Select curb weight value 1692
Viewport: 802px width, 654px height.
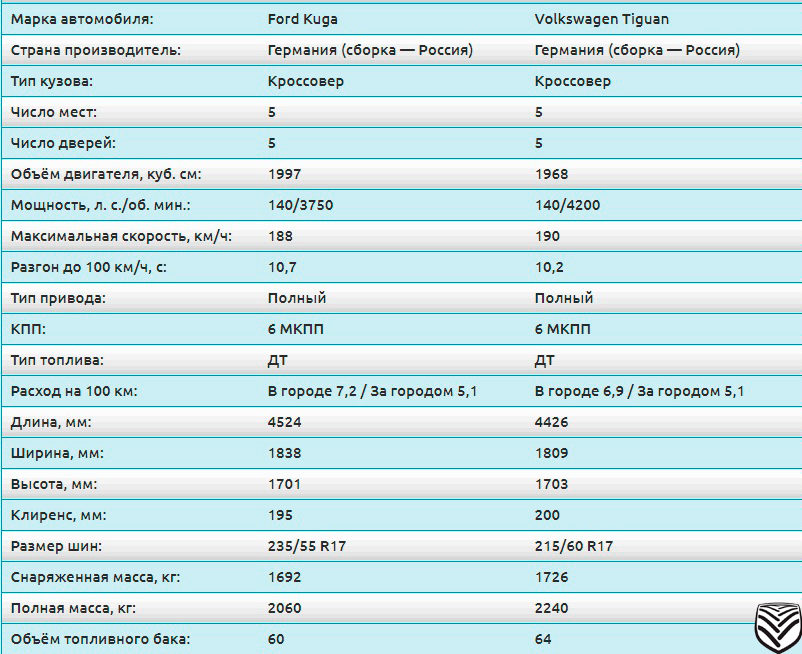(x=284, y=577)
